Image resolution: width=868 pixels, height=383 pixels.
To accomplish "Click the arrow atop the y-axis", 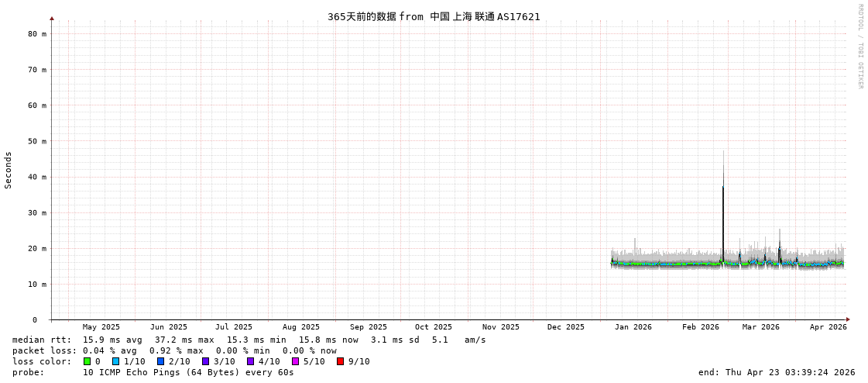I will tap(52, 18).
